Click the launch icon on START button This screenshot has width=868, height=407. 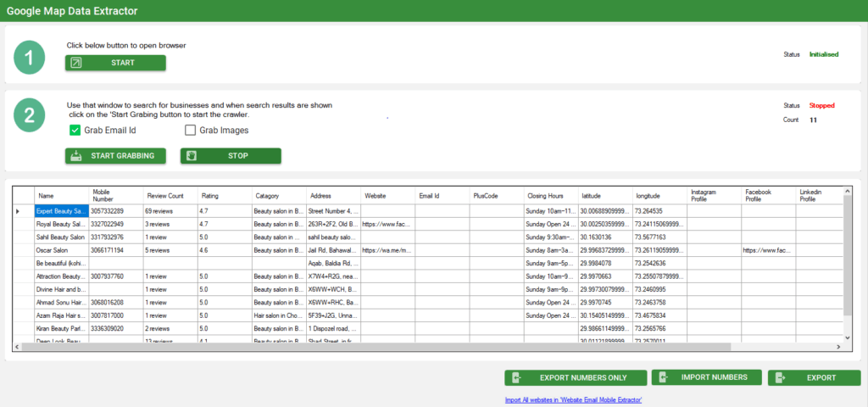pos(76,63)
